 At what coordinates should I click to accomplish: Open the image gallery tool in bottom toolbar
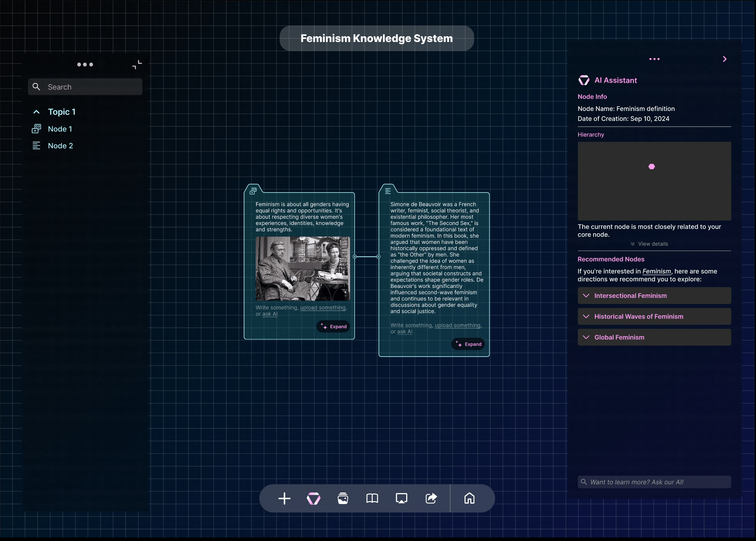(343, 498)
